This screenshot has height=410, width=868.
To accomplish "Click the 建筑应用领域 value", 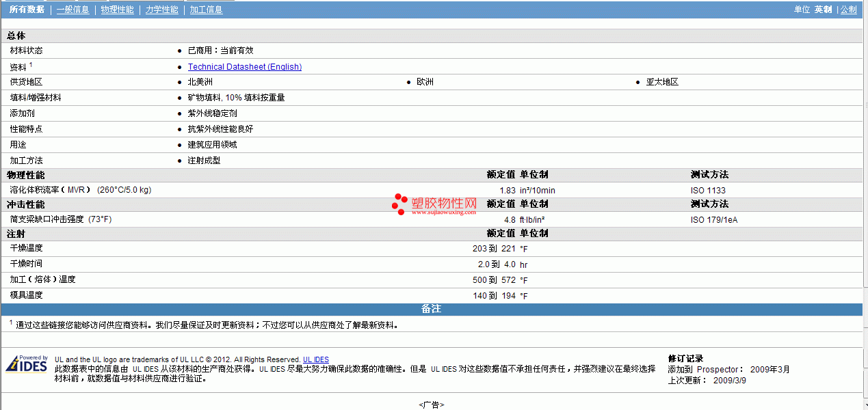I will (x=213, y=145).
